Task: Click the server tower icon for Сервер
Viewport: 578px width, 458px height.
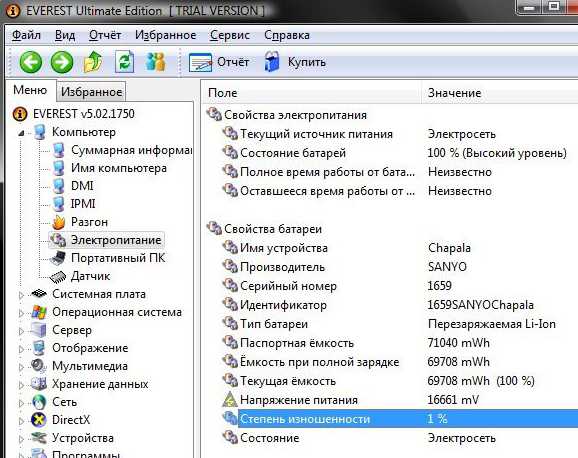Action: pyautogui.click(x=38, y=330)
